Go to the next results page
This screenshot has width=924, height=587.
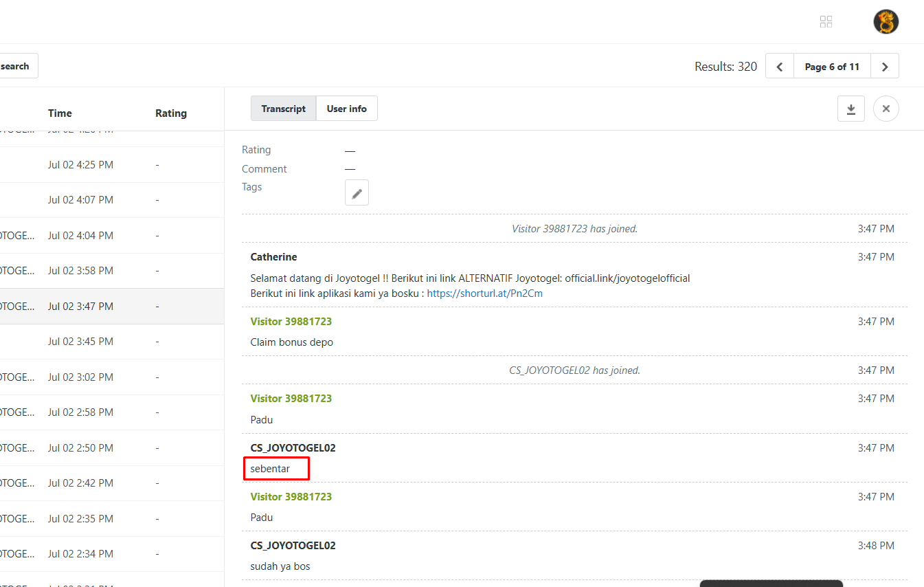885,67
